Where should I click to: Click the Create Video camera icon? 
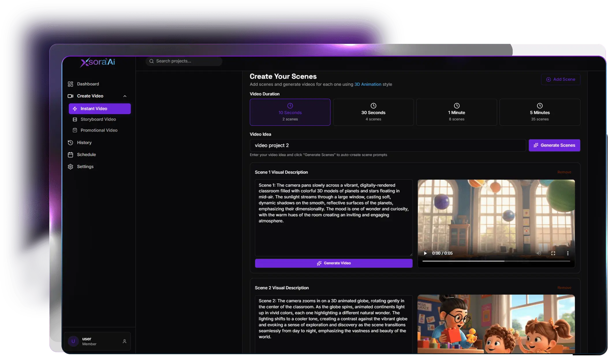[x=70, y=96]
